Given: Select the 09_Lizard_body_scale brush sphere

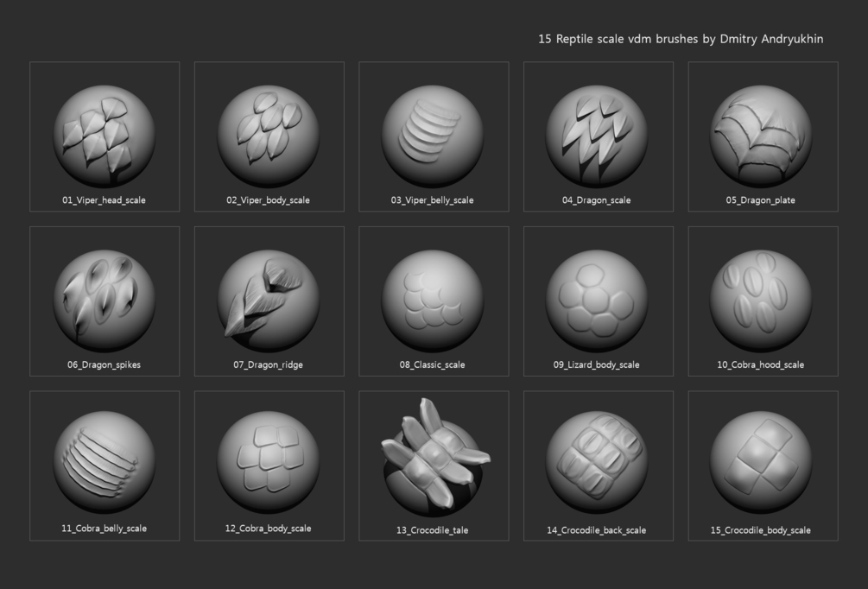Looking at the screenshot, I should pos(597,301).
